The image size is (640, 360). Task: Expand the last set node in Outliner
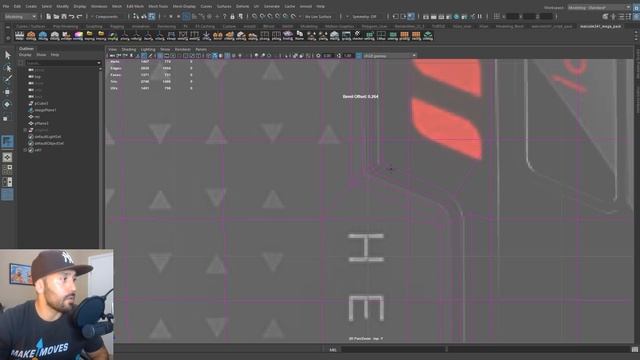pyautogui.click(x=26, y=150)
